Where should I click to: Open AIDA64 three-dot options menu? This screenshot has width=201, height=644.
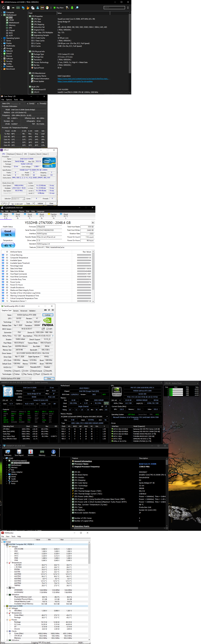tap(128, 8)
